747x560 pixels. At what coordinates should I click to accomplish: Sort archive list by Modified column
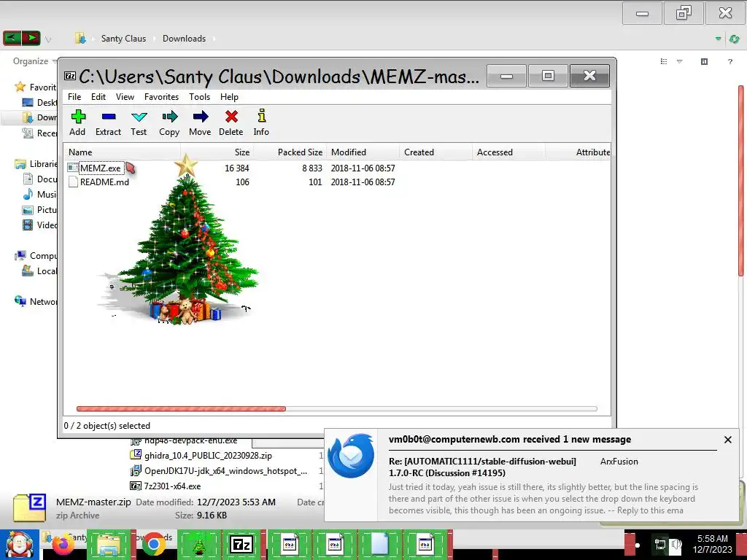pos(363,152)
